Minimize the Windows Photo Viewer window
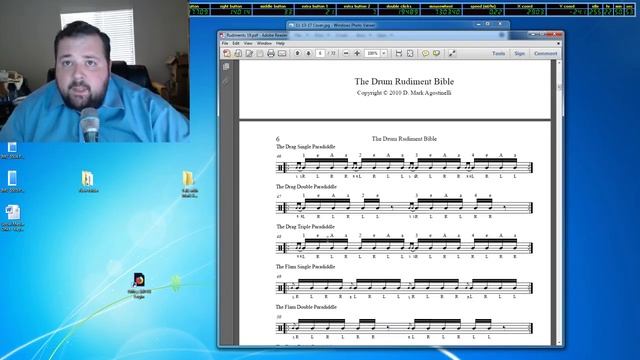 [x=478, y=24]
